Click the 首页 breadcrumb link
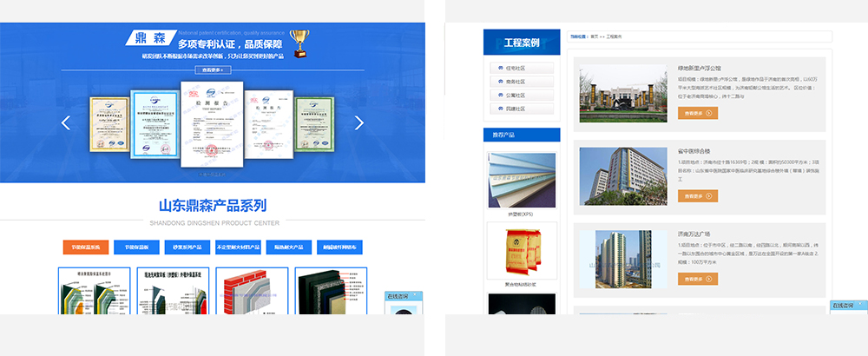 point(594,36)
